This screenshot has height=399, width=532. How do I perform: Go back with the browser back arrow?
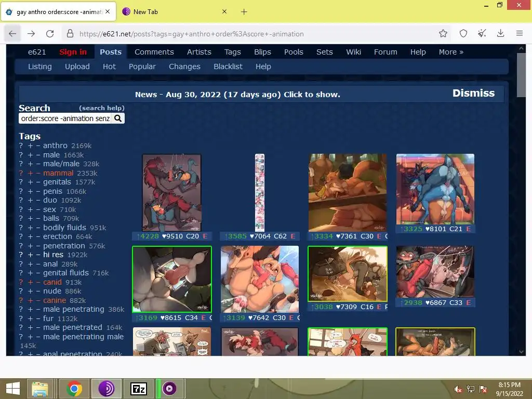12,34
